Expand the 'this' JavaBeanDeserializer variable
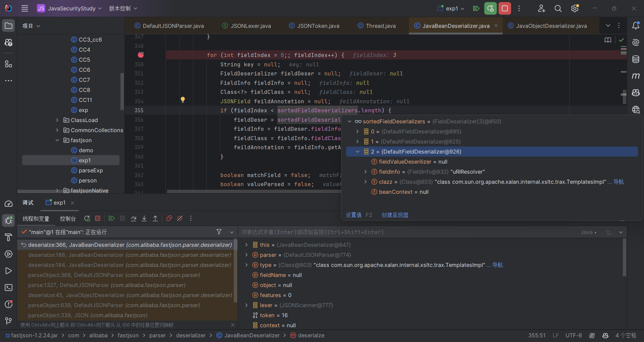The height and width of the screenshot is (342, 644). pos(247,245)
